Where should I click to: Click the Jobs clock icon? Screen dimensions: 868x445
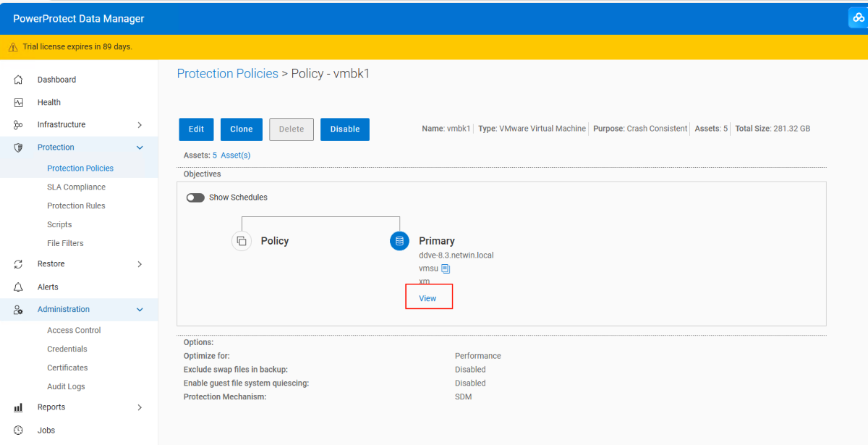pos(19,431)
